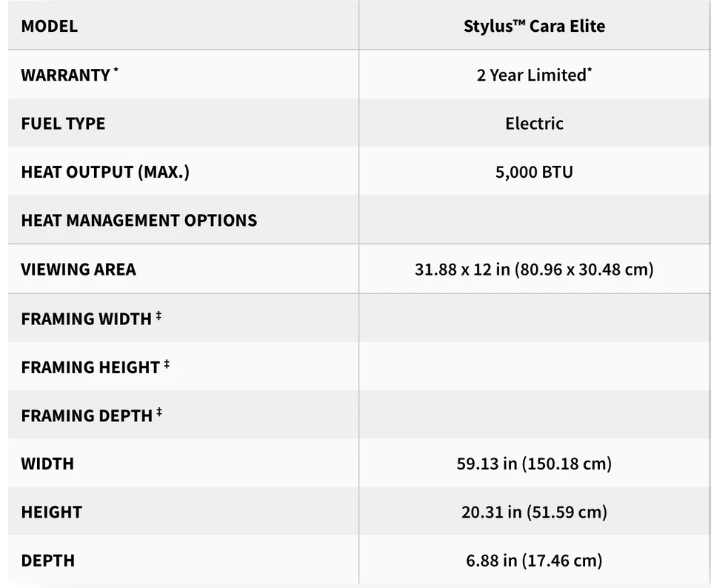Select the 31.88 x 12 in viewing area value
711x588 pixels.
534,269
